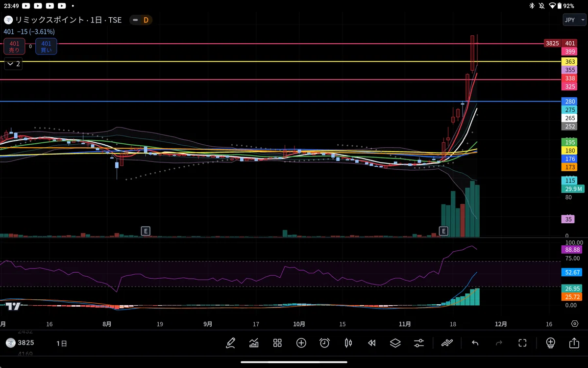Open the 1日 interval selector in bottom bar
The height and width of the screenshot is (368, 588).
pos(62,343)
